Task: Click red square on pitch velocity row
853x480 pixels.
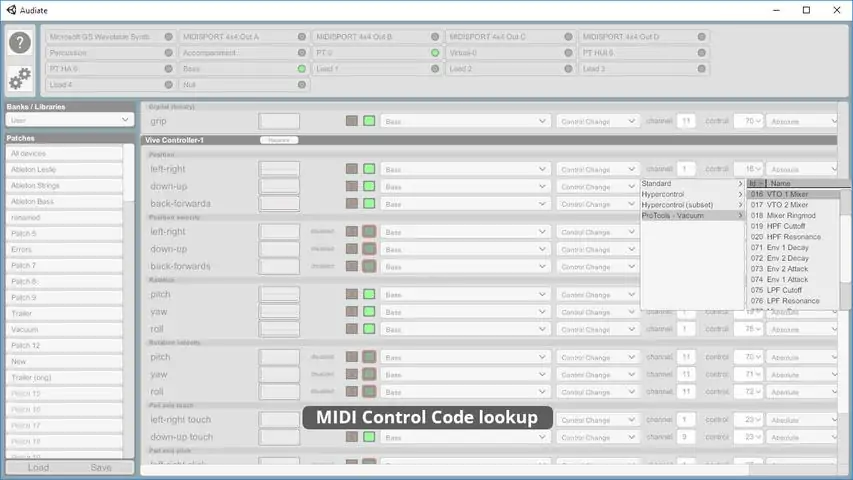Action: (369, 357)
